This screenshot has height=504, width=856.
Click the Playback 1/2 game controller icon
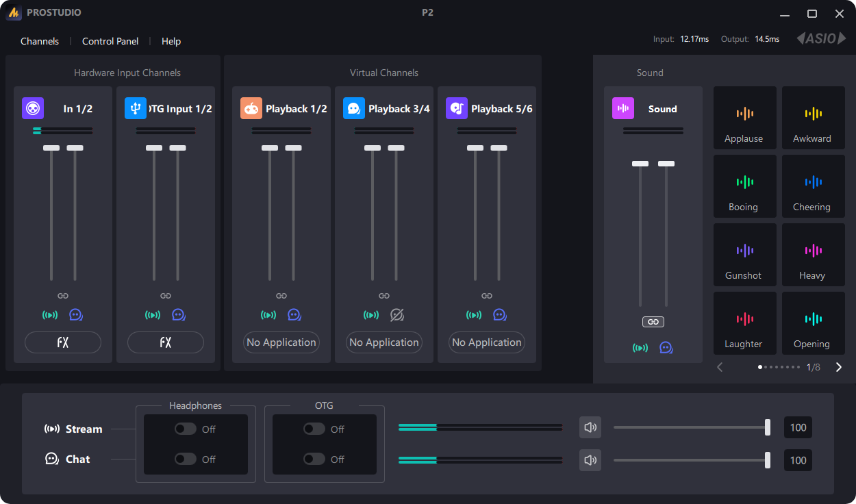251,108
